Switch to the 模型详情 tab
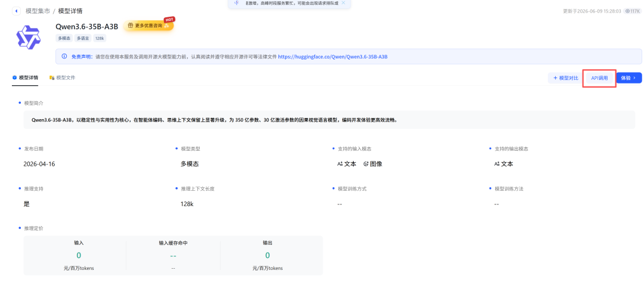The image size is (644, 289). pyautogui.click(x=25, y=77)
